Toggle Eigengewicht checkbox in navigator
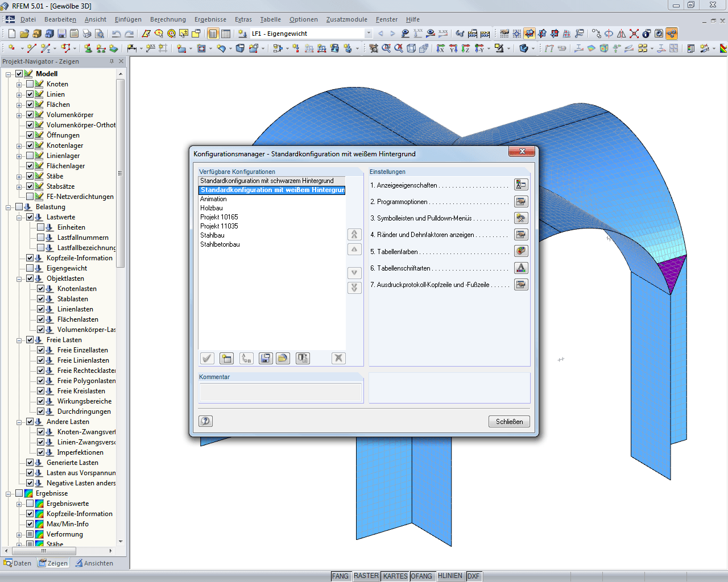The width and height of the screenshot is (728, 582). tap(30, 268)
